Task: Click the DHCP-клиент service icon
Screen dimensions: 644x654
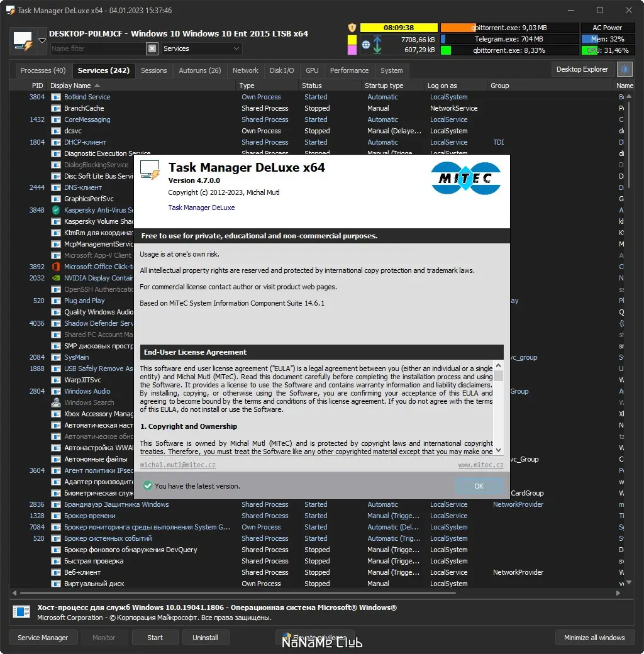Action: tap(56, 142)
